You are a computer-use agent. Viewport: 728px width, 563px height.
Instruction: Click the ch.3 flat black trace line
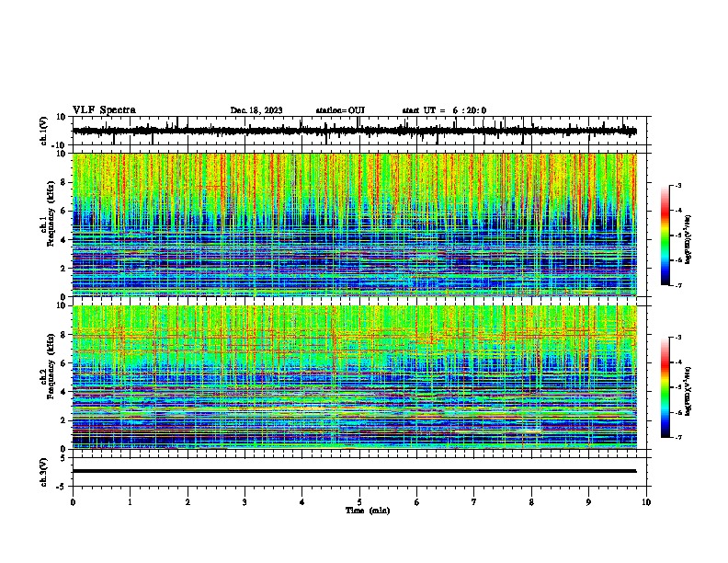tap(354, 471)
